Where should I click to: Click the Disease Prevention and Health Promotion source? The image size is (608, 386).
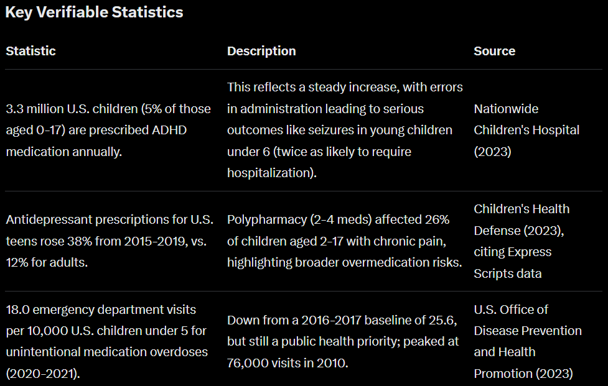point(528,341)
